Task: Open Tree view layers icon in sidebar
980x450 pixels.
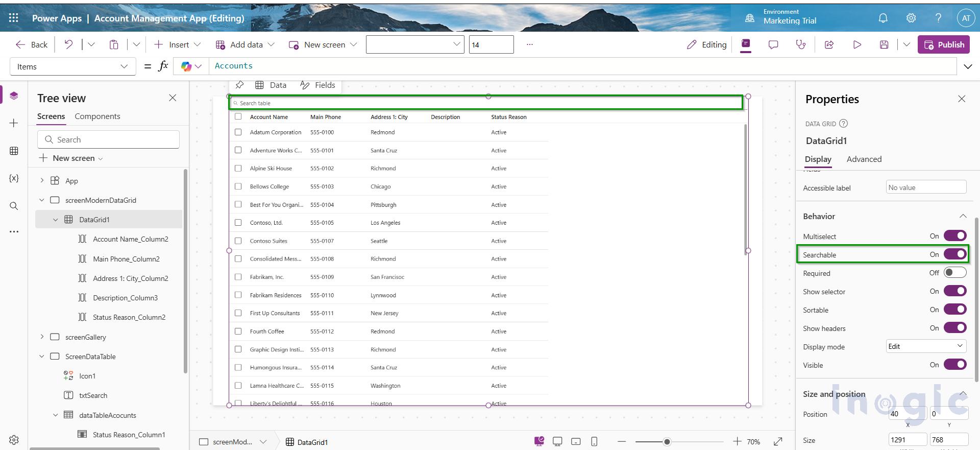Action: click(14, 96)
